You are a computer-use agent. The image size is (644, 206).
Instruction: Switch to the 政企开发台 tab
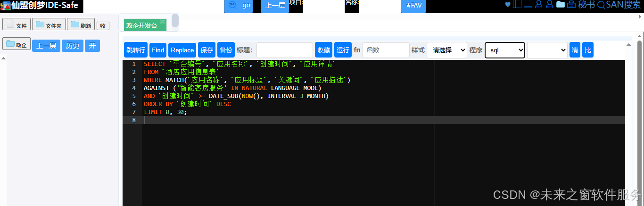coord(142,25)
